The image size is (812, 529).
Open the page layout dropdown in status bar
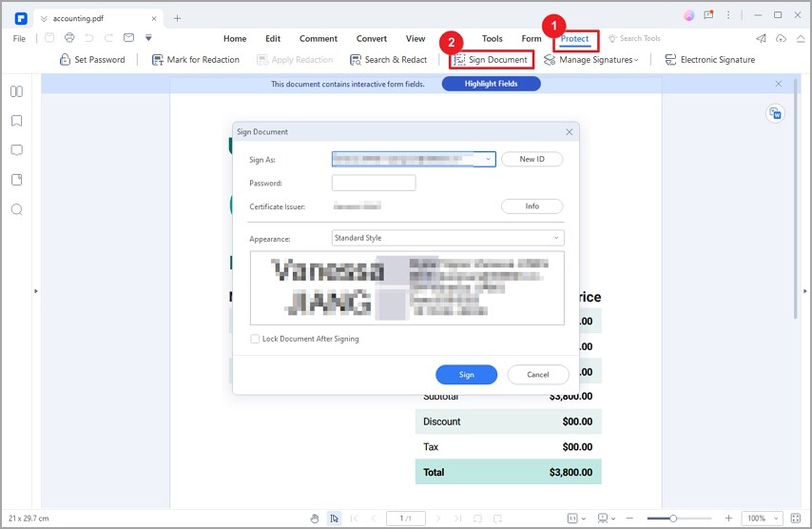[576, 519]
